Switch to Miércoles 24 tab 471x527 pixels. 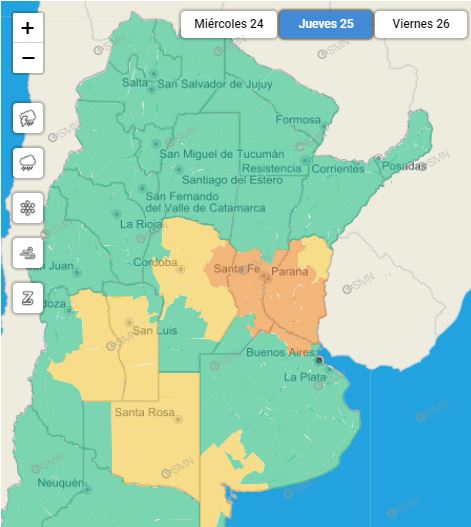pyautogui.click(x=229, y=24)
